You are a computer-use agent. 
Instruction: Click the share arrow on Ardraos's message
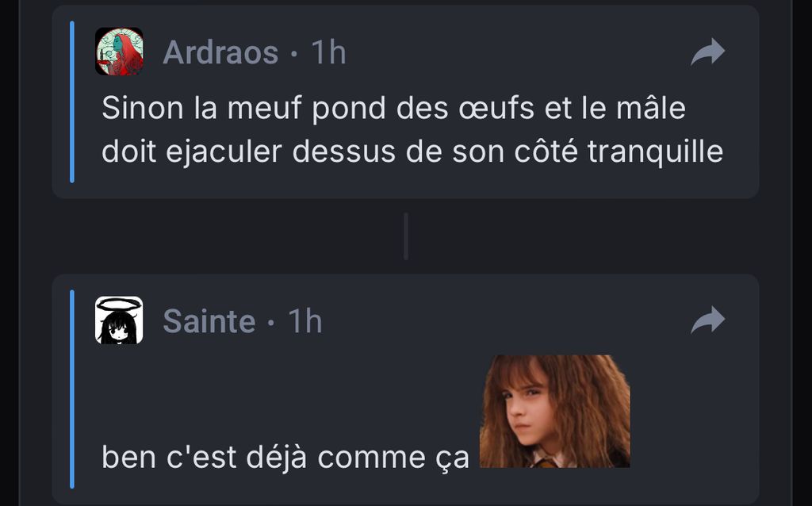pos(708,53)
